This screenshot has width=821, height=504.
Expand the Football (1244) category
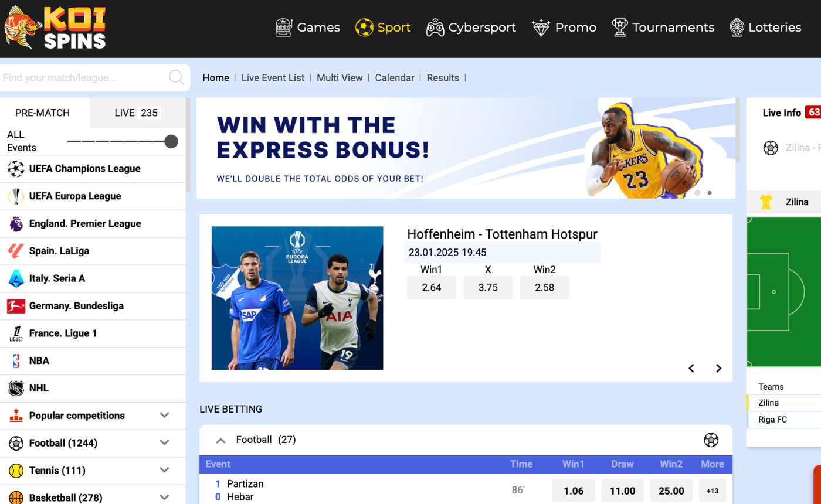[x=164, y=443]
